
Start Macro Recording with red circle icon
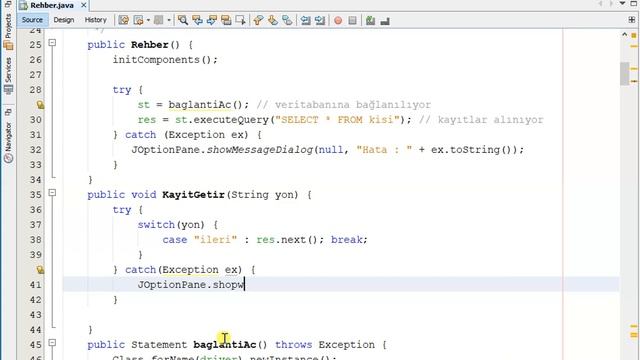coord(338,20)
